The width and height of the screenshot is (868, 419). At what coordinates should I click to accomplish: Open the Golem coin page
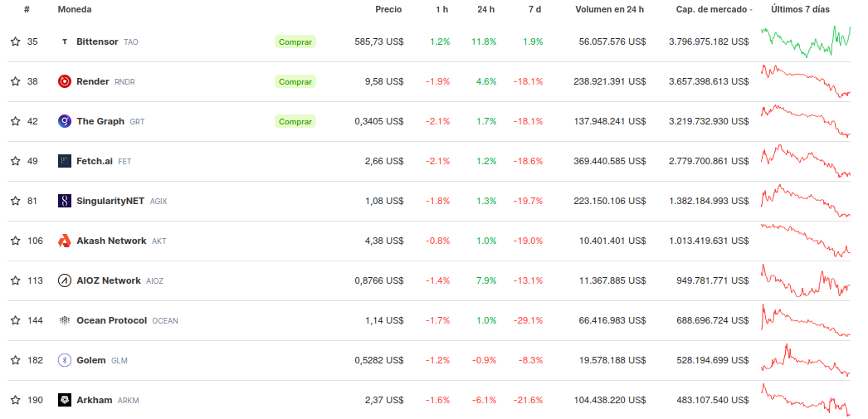90,360
